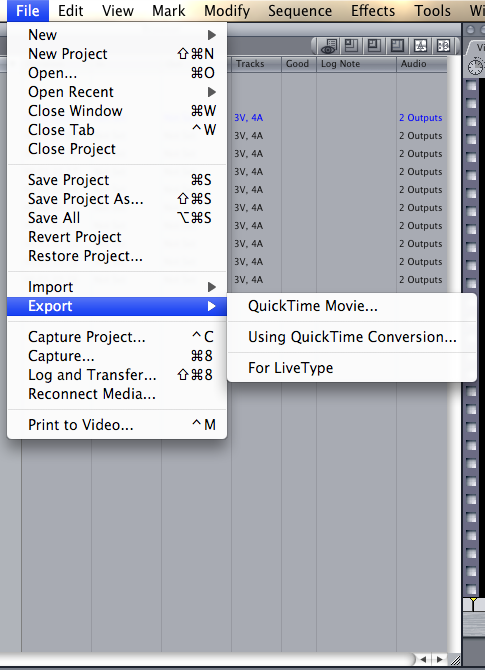Select the small icon view button

click(351, 45)
